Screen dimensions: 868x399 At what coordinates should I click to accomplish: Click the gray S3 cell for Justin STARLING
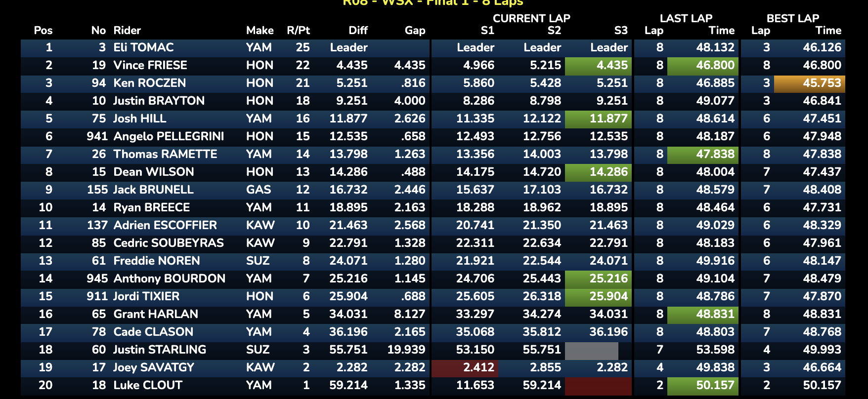pyautogui.click(x=591, y=351)
